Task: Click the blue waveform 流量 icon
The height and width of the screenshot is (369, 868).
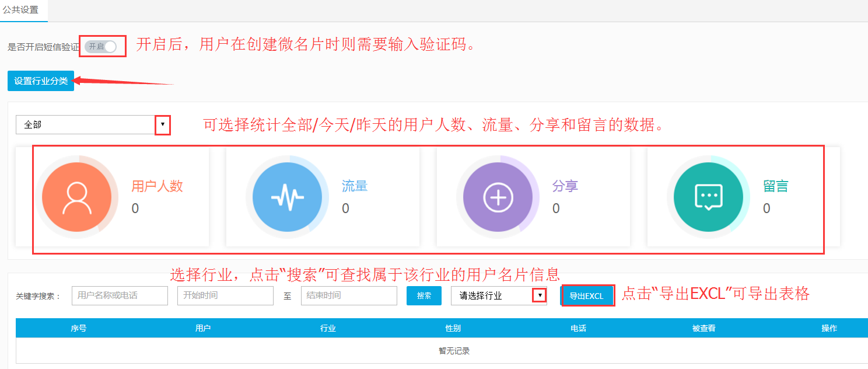Action: [288, 197]
